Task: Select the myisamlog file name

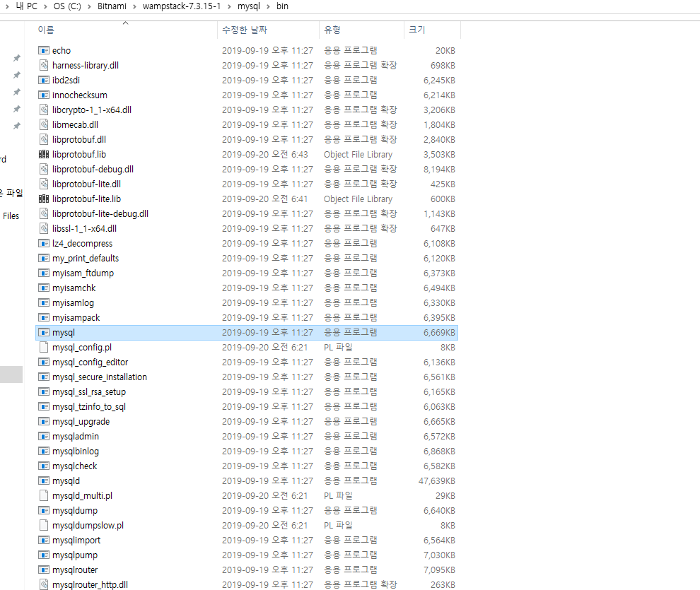Action: tap(74, 303)
